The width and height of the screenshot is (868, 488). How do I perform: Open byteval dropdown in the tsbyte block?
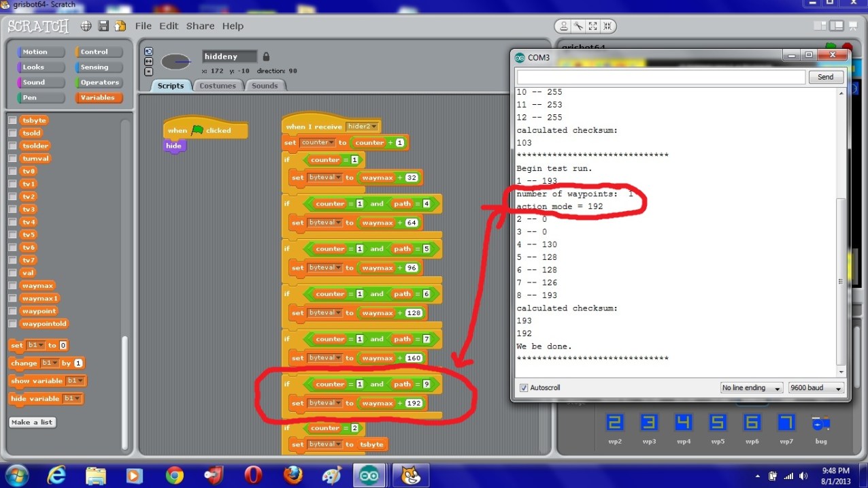[324, 444]
